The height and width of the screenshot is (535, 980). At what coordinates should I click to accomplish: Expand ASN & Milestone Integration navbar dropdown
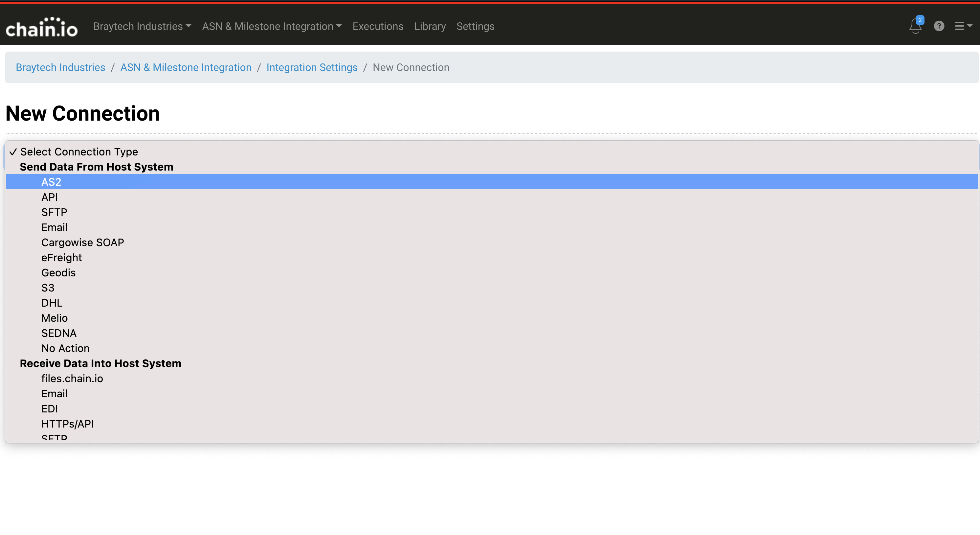click(x=272, y=26)
